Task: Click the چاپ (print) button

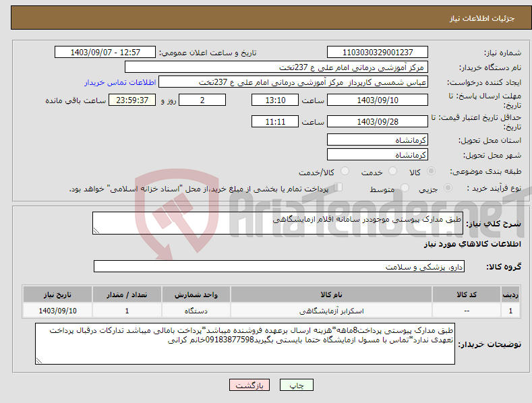Action: 296,385
